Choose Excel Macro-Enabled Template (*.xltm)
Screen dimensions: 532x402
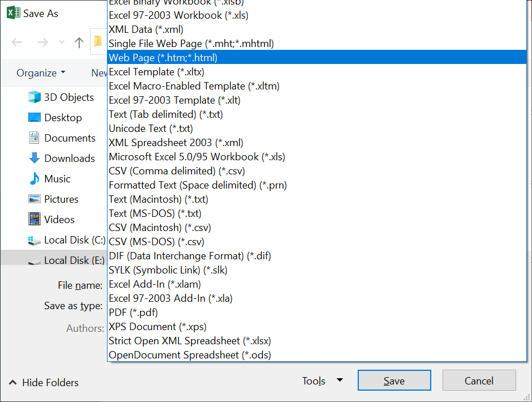[x=317, y=86]
